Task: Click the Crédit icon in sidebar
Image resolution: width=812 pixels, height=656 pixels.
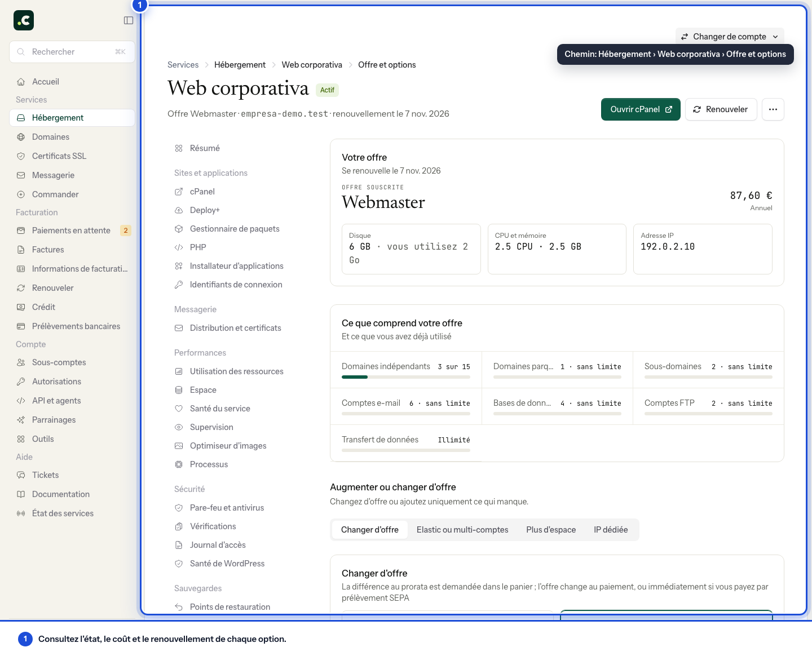Action: pos(21,307)
